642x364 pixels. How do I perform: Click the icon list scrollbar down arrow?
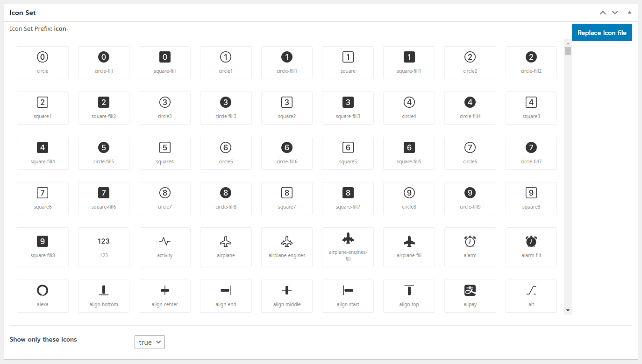click(568, 310)
